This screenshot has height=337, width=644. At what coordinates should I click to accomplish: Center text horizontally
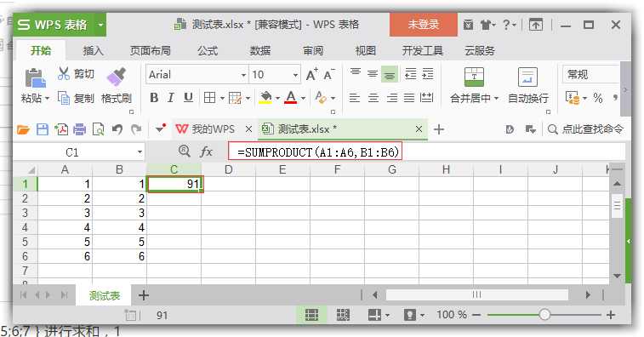point(373,98)
